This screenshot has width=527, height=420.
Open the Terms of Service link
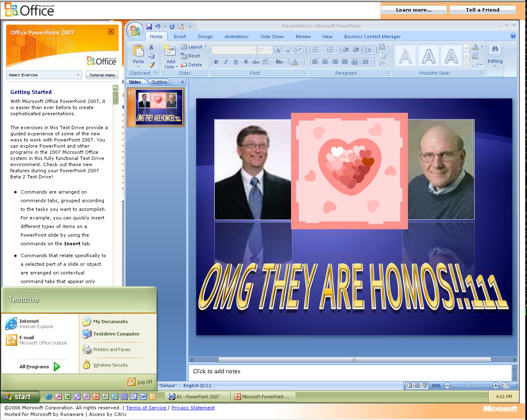point(146,408)
